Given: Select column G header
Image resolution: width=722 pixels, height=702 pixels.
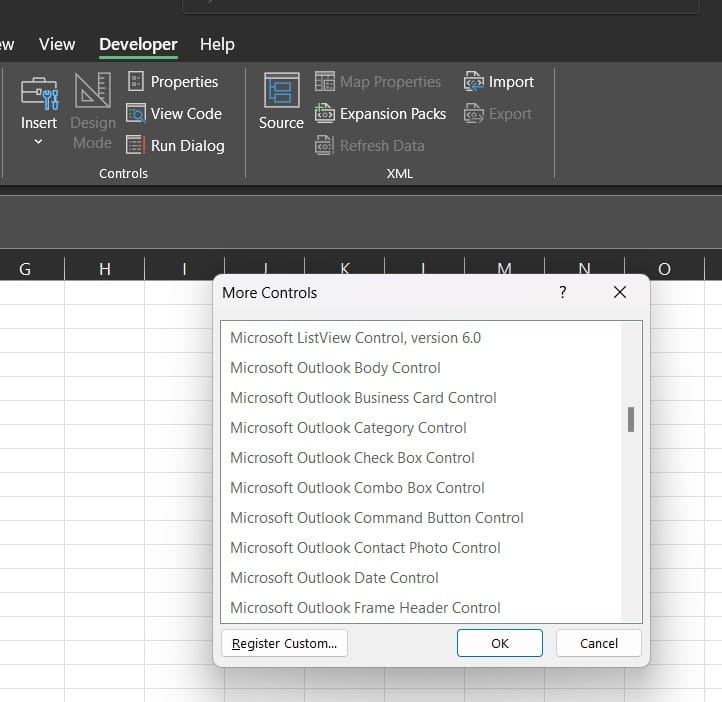Looking at the screenshot, I should pyautogui.click(x=25, y=269).
